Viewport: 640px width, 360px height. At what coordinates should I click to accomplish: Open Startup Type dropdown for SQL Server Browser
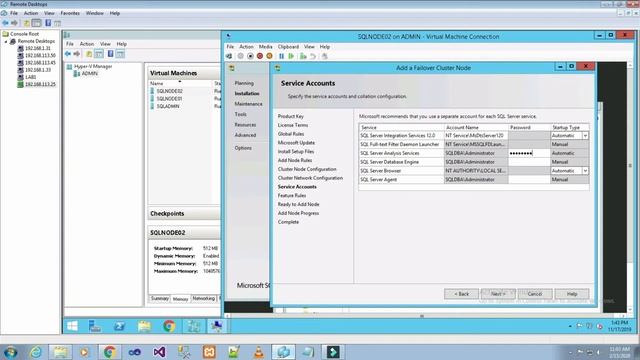585,171
